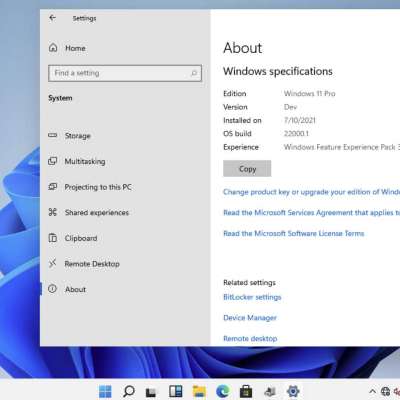Click the System section heading
Viewport: 400px width, 400px height.
click(60, 98)
